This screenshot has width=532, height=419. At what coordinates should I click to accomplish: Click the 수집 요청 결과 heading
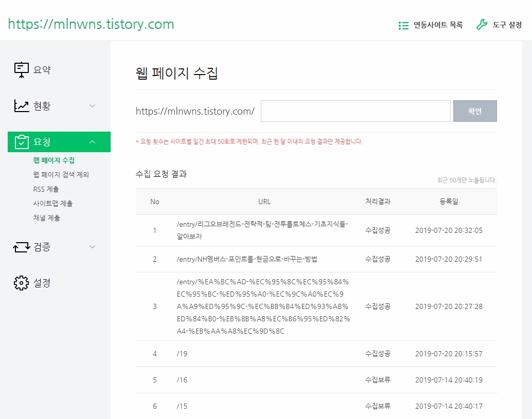(x=161, y=174)
